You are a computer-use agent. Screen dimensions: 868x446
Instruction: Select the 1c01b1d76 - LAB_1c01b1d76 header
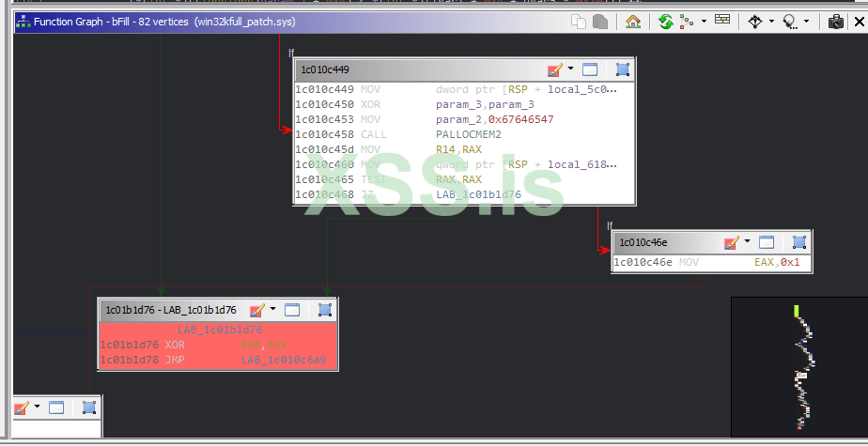[218, 310]
